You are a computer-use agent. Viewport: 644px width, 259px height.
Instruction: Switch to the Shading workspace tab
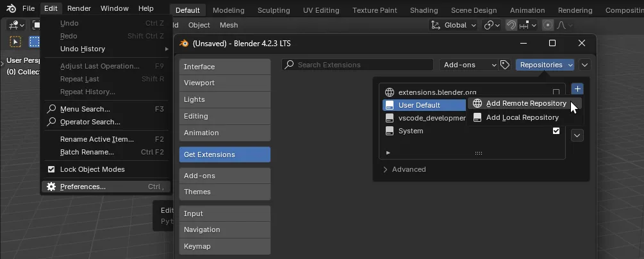424,10
